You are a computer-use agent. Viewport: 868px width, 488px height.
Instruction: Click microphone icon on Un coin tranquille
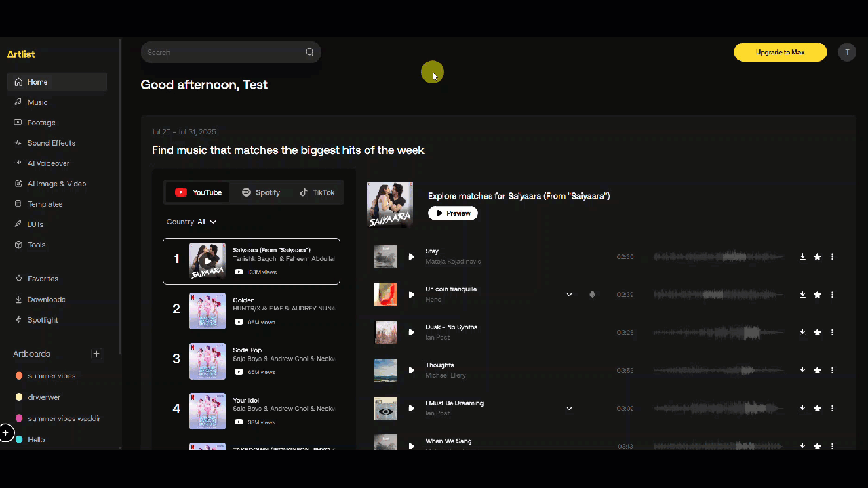pos(592,295)
